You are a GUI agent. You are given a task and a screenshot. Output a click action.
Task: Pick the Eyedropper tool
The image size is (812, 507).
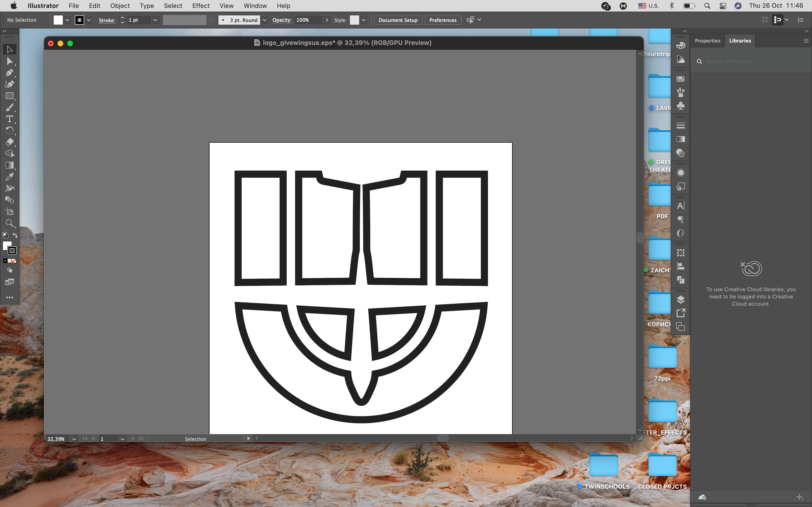coord(9,177)
